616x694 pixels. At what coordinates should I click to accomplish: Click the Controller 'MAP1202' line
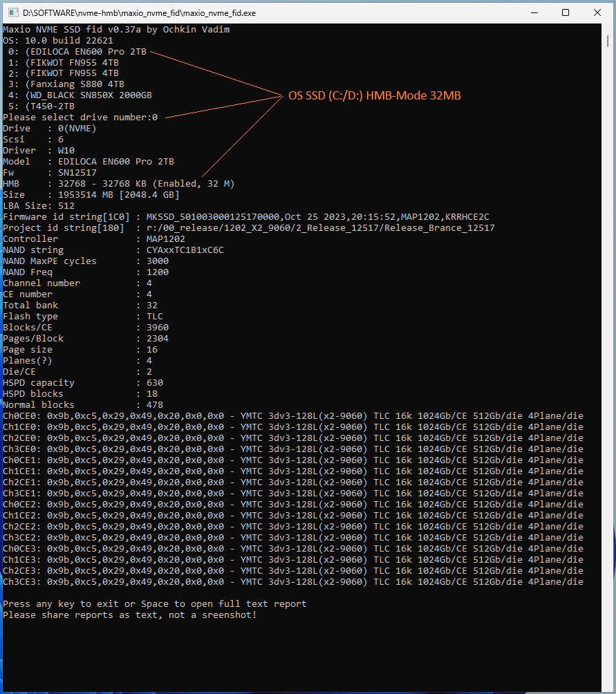(x=94, y=239)
